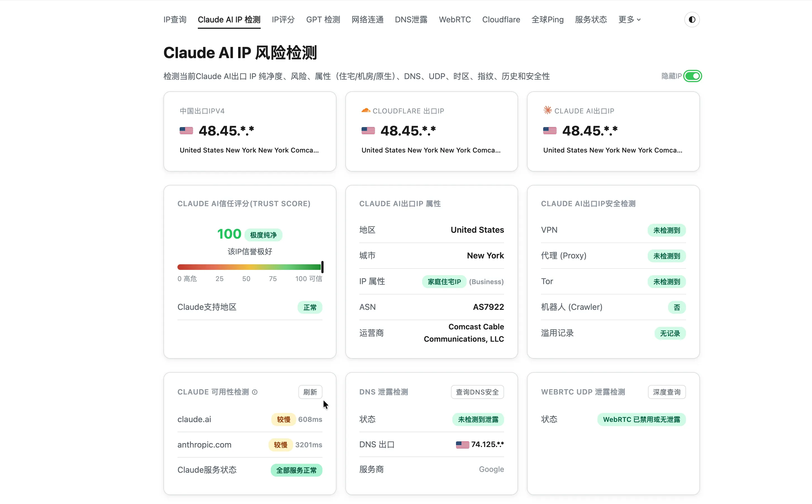Viewport: 812px width, 504px height.
Task: Click the US flag in Claude AI出口IP card
Action: (550, 131)
